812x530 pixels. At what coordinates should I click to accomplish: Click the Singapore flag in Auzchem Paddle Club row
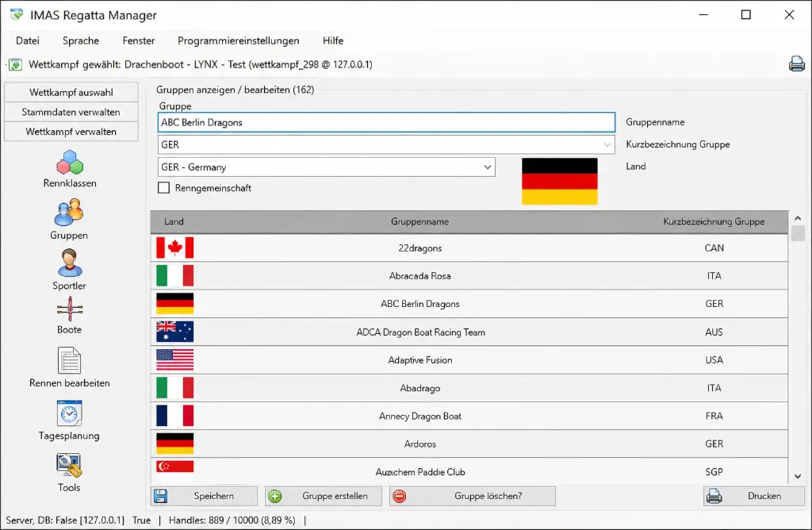[x=175, y=467]
